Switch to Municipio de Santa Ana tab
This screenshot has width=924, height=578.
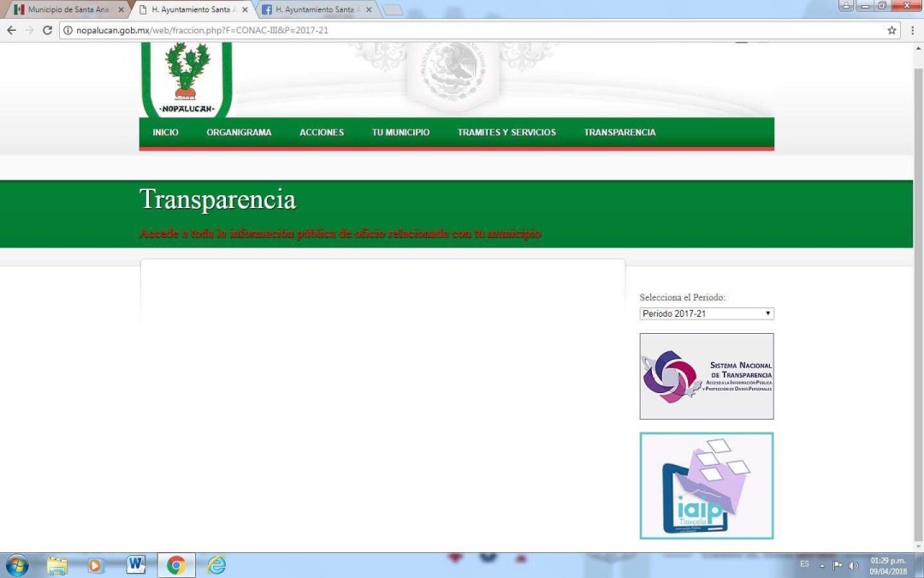[67, 9]
